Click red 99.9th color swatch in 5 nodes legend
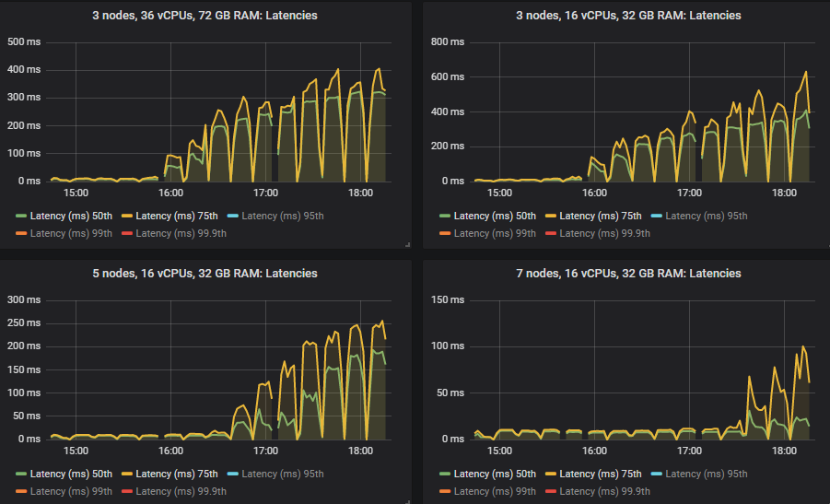This screenshot has height=504, width=830. click(126, 491)
